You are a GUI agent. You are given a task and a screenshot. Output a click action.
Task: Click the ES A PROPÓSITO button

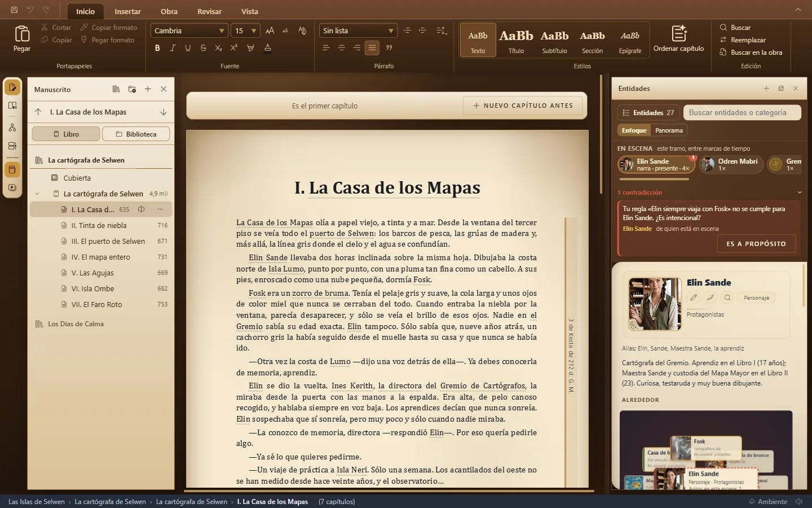(x=756, y=244)
